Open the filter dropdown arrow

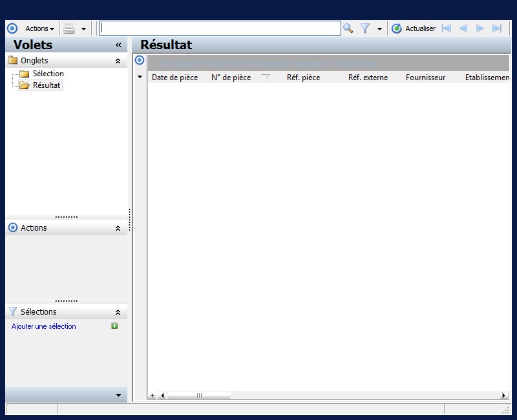point(379,29)
